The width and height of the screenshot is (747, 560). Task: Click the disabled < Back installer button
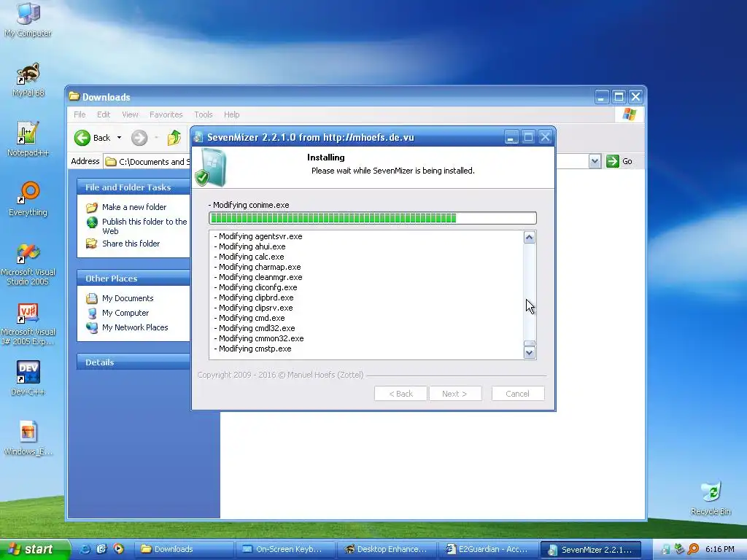400,394
